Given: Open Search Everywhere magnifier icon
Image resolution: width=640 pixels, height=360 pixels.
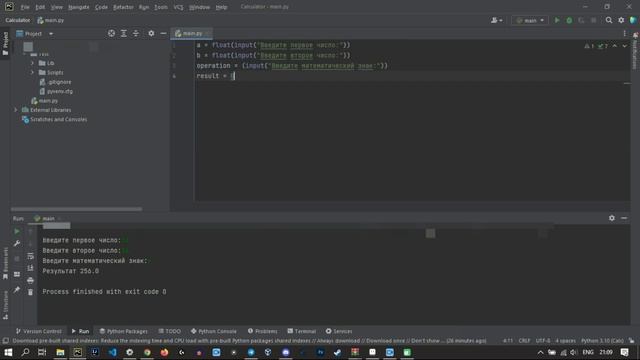Looking at the screenshot, I should tap(609, 20).
